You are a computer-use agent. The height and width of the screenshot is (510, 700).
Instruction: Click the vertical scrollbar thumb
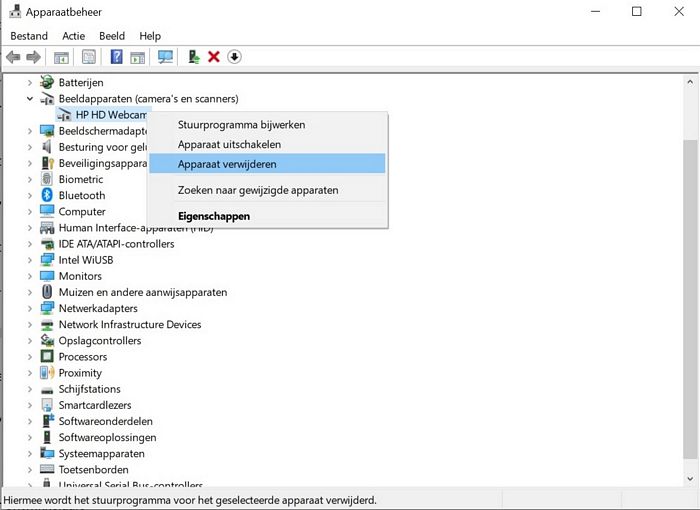(x=690, y=298)
